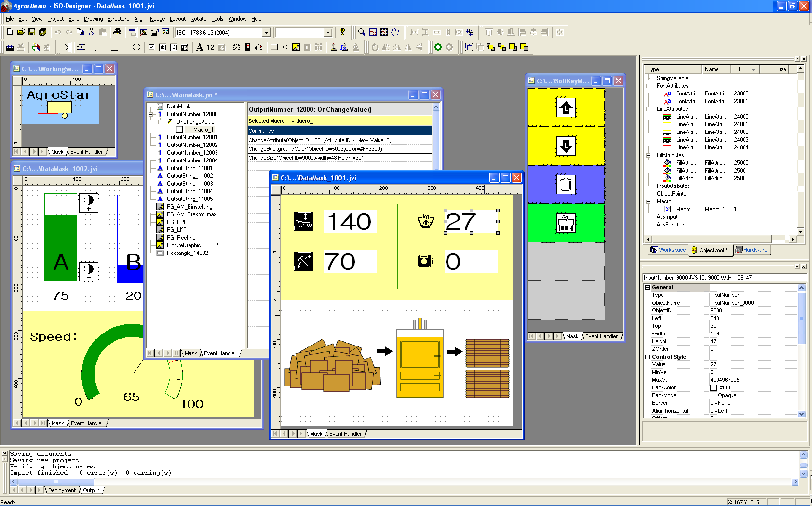Click the BackColor white color swatch
812x506 pixels.
[713, 387]
